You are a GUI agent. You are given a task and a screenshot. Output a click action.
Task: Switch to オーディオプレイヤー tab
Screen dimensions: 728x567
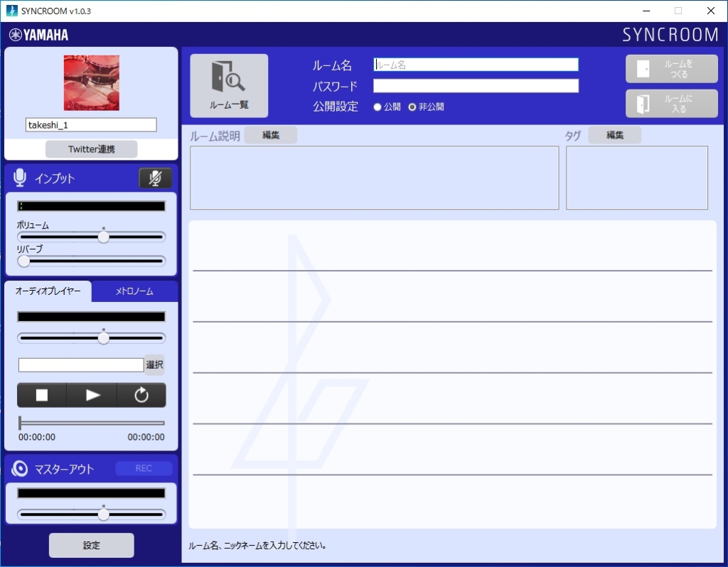click(48, 291)
